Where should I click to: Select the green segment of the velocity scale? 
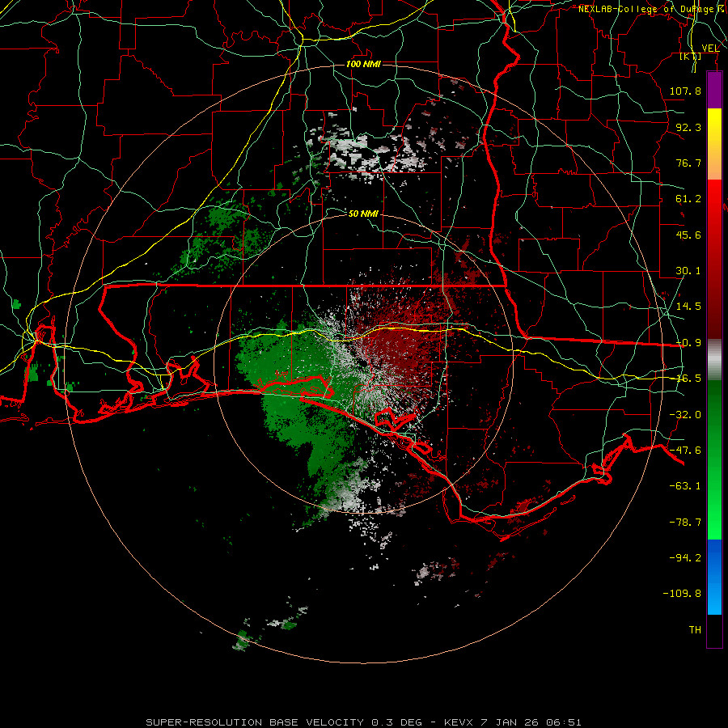coord(714,460)
